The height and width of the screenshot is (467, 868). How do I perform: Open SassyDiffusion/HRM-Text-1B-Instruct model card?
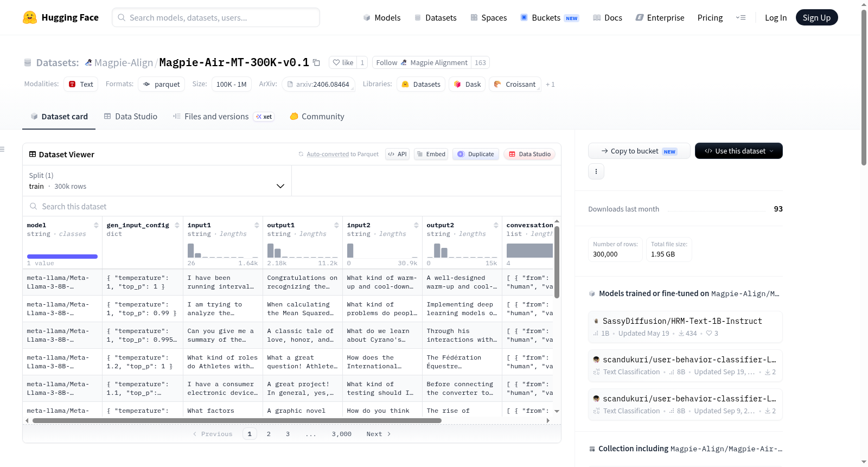(x=685, y=327)
